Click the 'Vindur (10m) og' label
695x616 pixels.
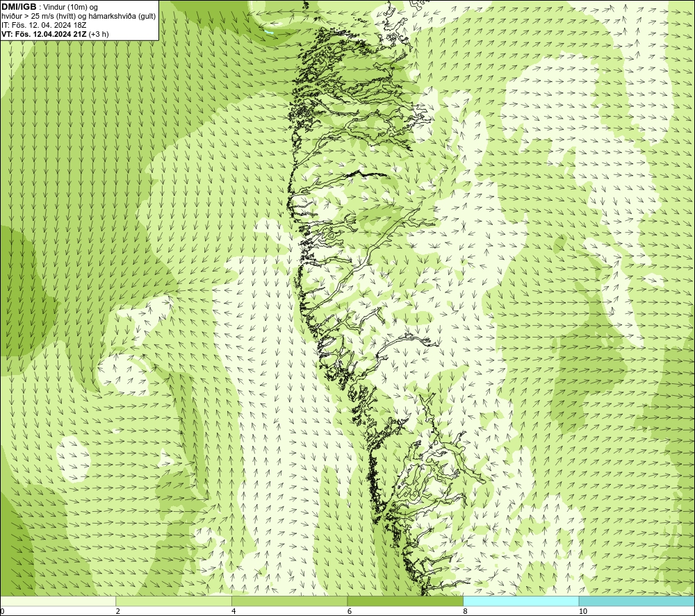[71, 8]
